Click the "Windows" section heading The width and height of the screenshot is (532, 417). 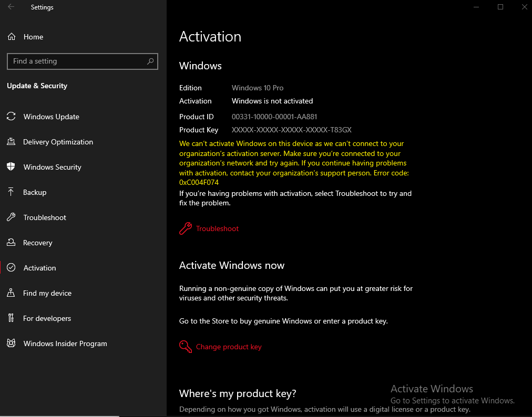tap(200, 66)
